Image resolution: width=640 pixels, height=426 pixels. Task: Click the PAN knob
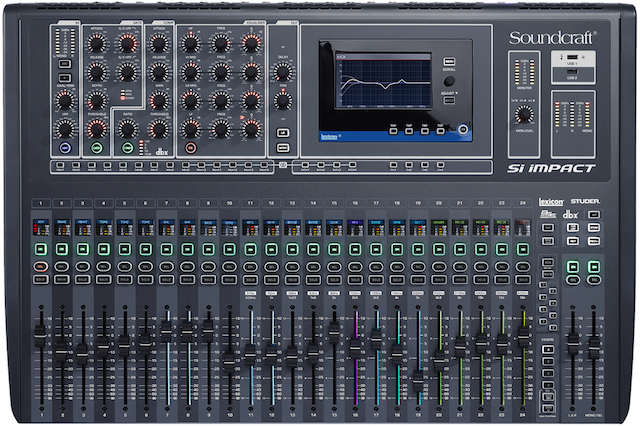pyautogui.click(x=282, y=101)
